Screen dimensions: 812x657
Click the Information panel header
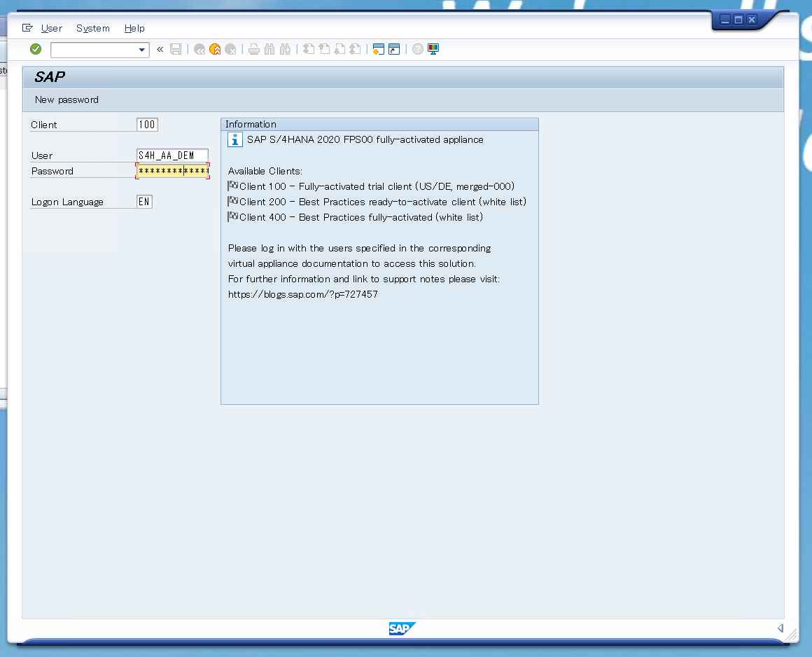(x=379, y=125)
